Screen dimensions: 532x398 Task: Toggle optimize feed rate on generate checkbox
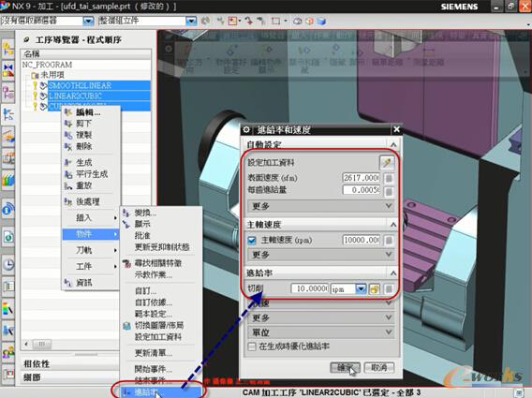(x=252, y=346)
